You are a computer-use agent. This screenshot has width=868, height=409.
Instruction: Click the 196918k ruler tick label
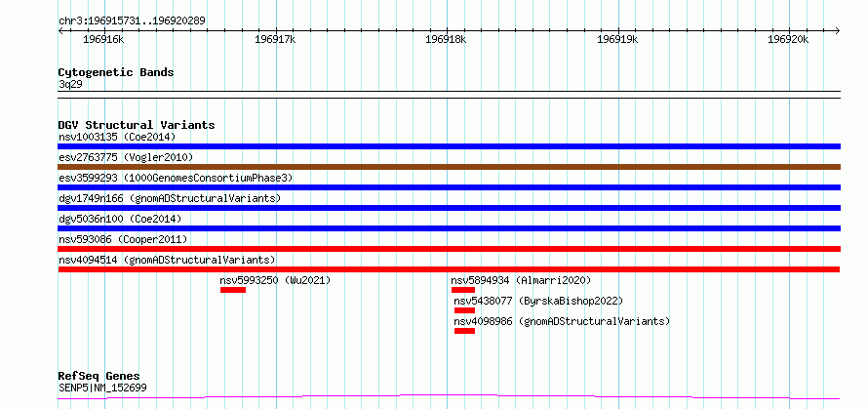point(446,39)
